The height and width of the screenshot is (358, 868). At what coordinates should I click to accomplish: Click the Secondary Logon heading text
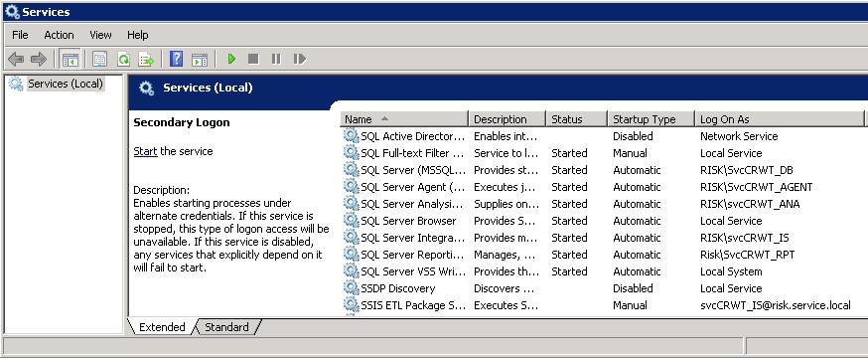[182, 122]
